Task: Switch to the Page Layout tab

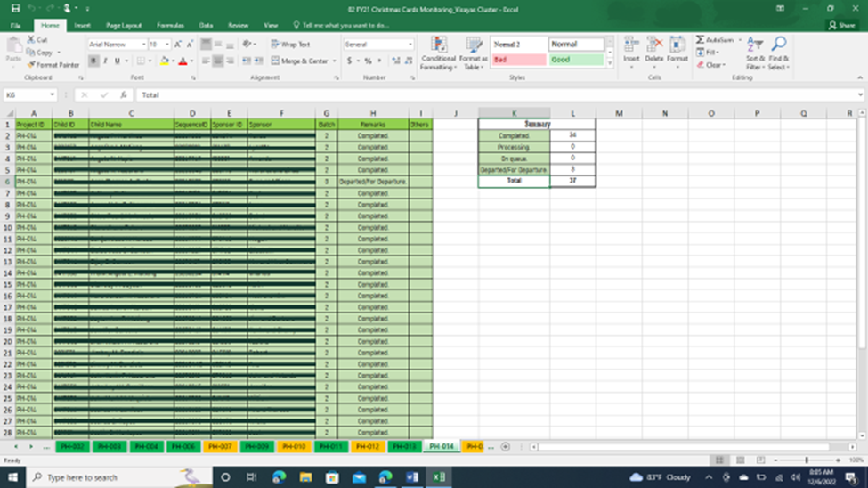Action: pyautogui.click(x=124, y=26)
